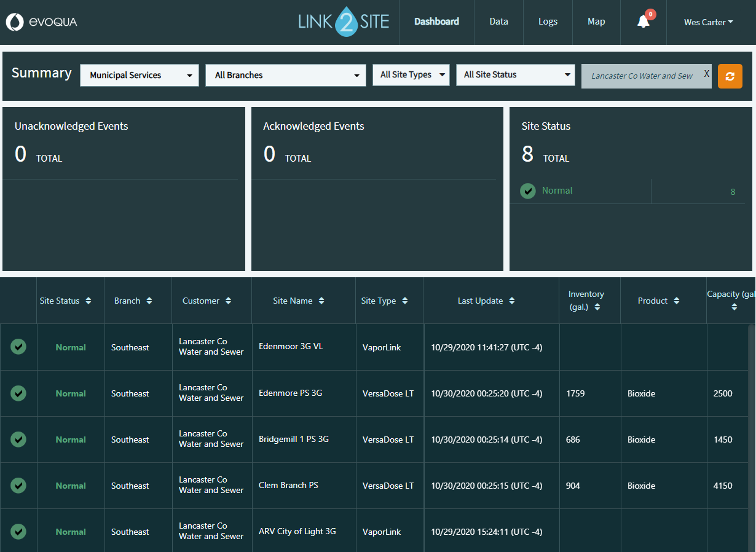Go to the Dashboard tab
This screenshot has height=552, width=756.
click(436, 22)
